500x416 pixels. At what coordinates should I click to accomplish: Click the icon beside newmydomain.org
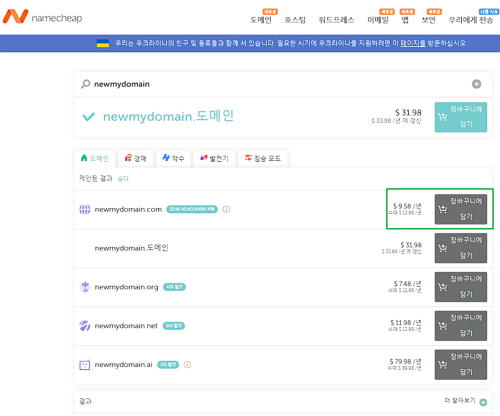tap(85, 287)
